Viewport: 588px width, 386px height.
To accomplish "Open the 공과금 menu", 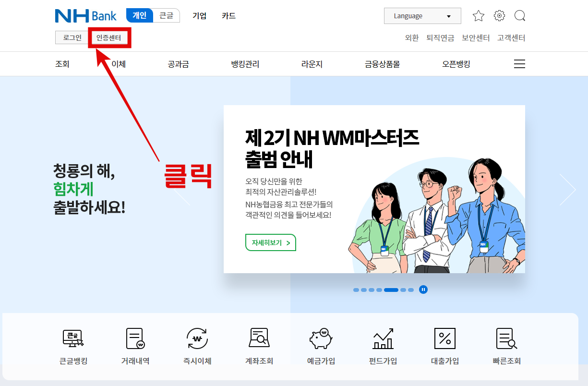I will coord(179,64).
